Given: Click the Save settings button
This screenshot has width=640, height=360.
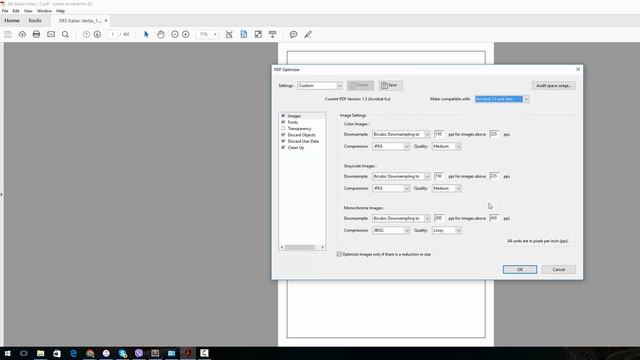Looking at the screenshot, I should coord(390,85).
